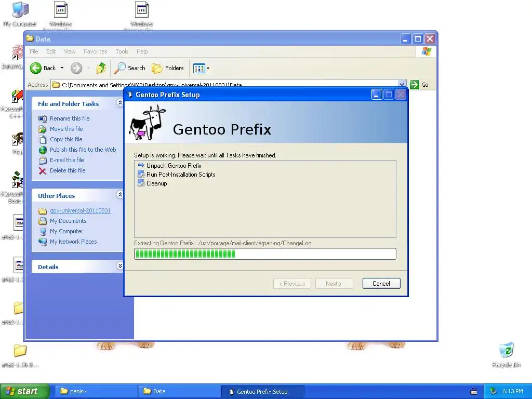Click the envelope E-mail icon
The image size is (532, 399).
43,160
